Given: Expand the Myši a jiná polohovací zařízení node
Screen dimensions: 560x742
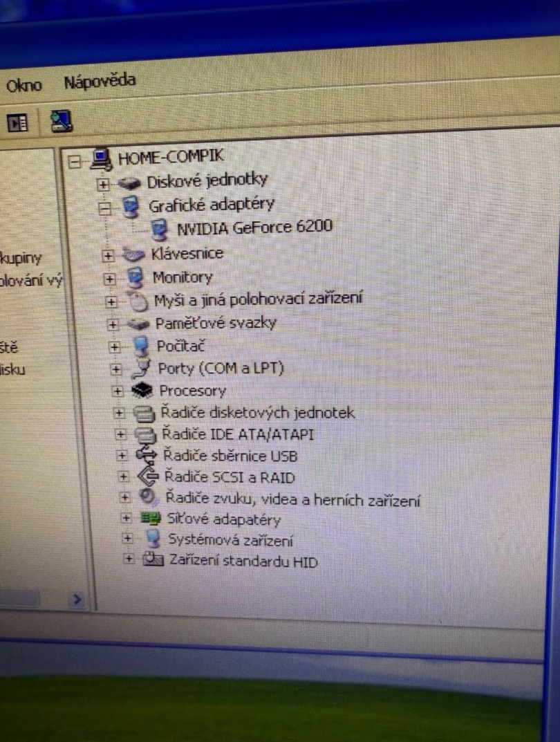Looking at the screenshot, I should 111,300.
